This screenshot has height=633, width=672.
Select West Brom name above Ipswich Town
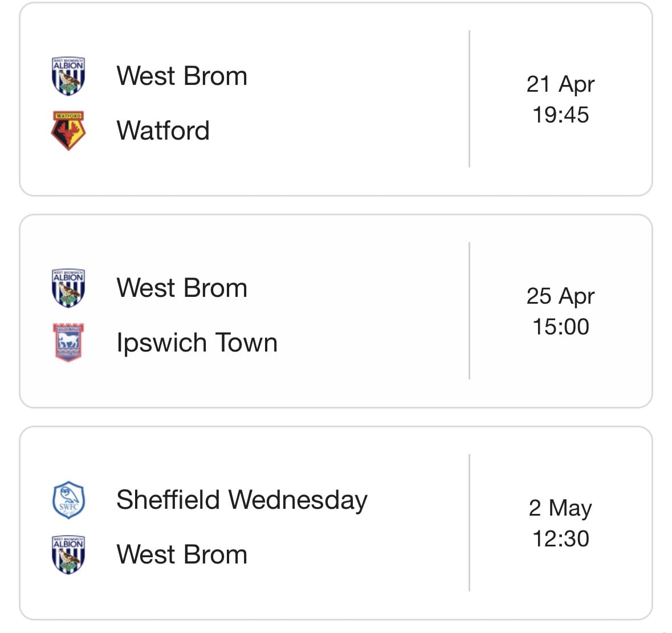coord(182,288)
